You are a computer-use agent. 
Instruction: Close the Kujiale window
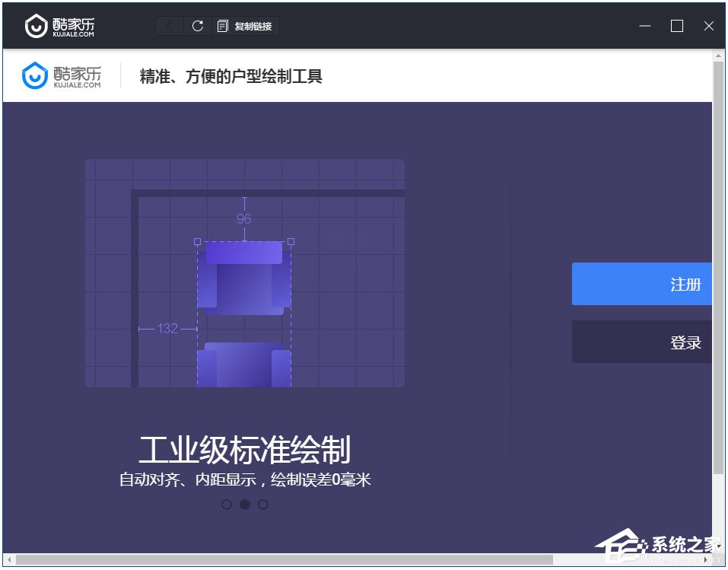click(709, 26)
